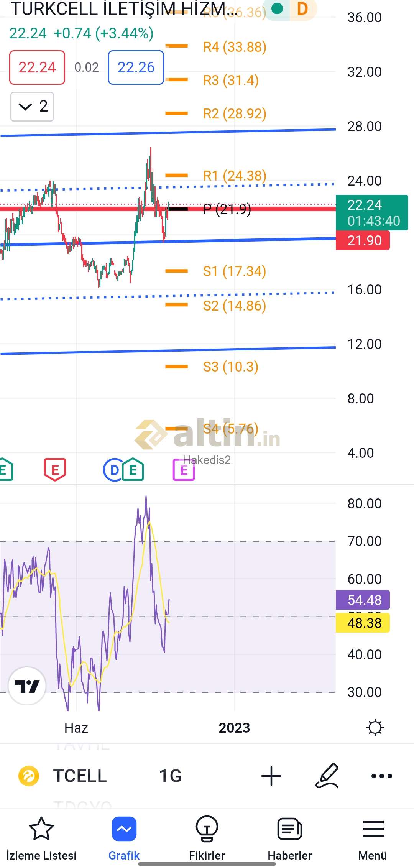Tap the 2023 label on time axis
This screenshot has height=868, width=414.
pyautogui.click(x=234, y=728)
